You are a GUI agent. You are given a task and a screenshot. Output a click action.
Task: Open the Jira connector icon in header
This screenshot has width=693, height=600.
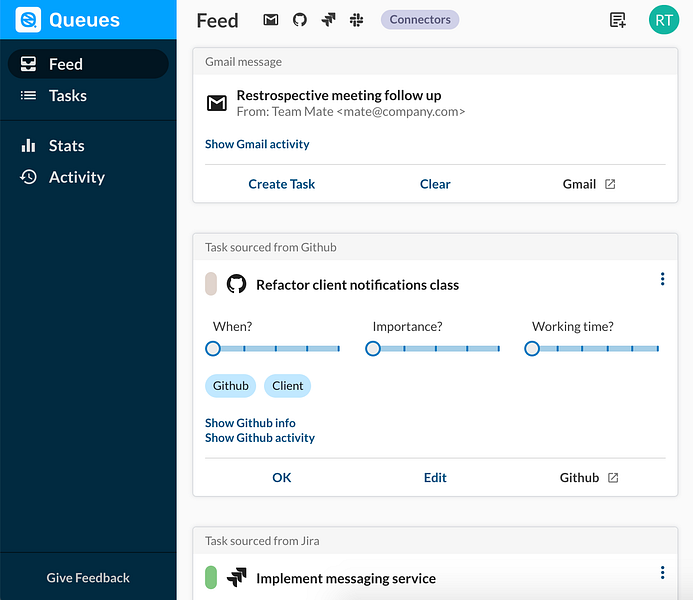328,19
